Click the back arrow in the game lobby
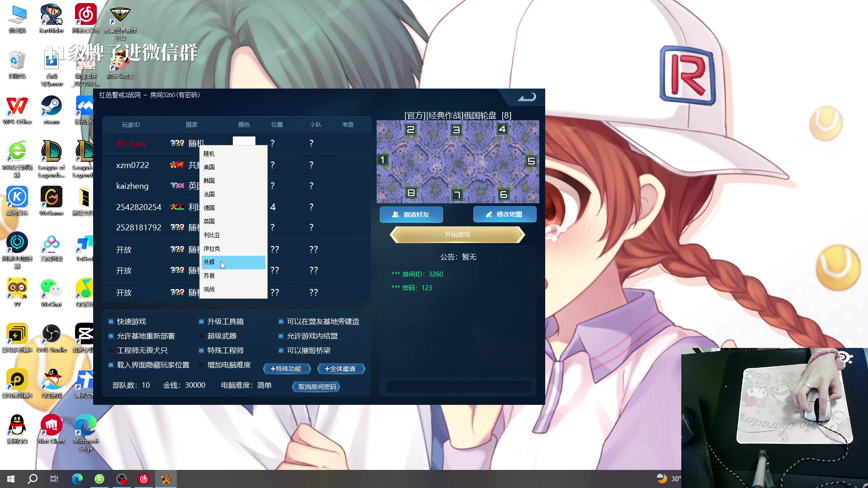Image resolution: width=868 pixels, height=488 pixels. tap(527, 97)
